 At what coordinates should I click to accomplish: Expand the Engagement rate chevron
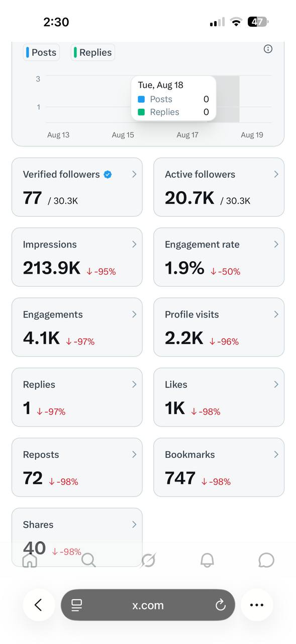click(x=276, y=244)
